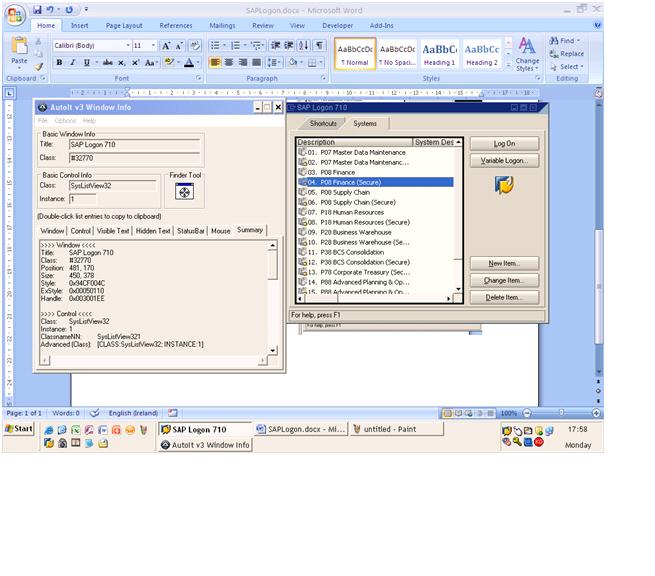Click Find in Editing group
Screen dimensions: 655x576
click(565, 41)
